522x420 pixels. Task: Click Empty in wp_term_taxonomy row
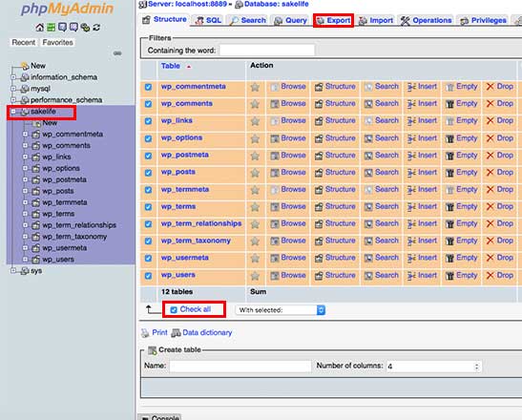[x=462, y=241]
